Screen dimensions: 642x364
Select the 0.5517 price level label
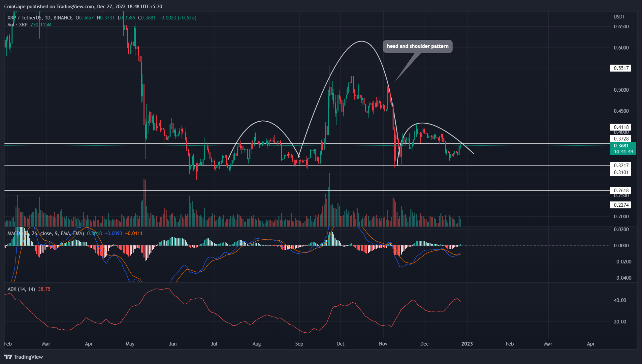pyautogui.click(x=620, y=68)
